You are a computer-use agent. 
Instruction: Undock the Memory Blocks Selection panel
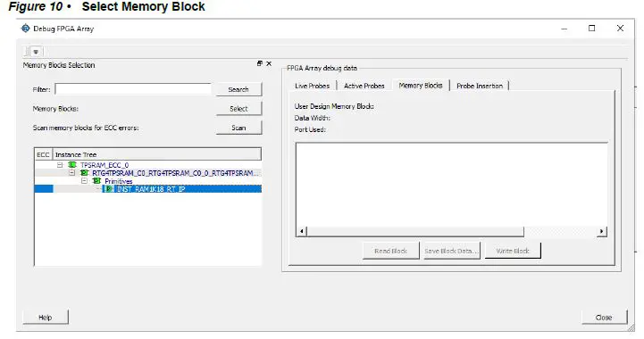click(260, 63)
